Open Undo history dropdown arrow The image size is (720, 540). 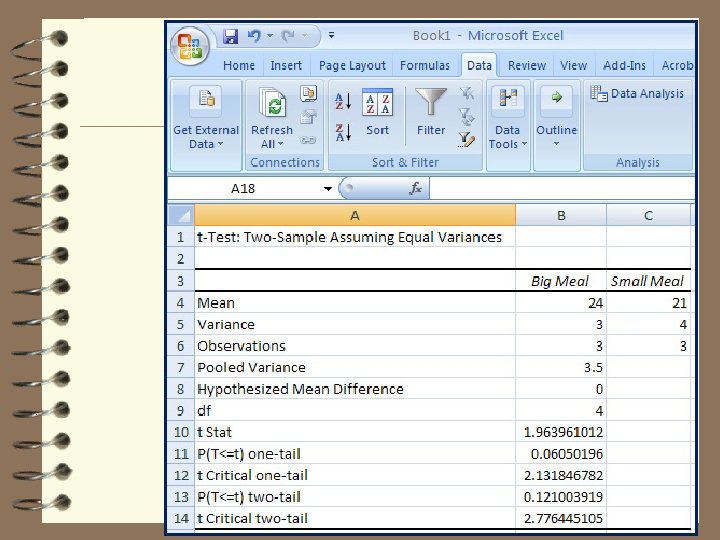tap(270, 35)
